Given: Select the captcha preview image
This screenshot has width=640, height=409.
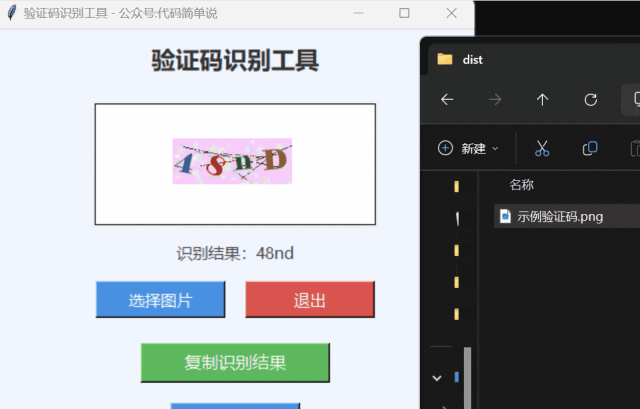Looking at the screenshot, I should tap(232, 161).
